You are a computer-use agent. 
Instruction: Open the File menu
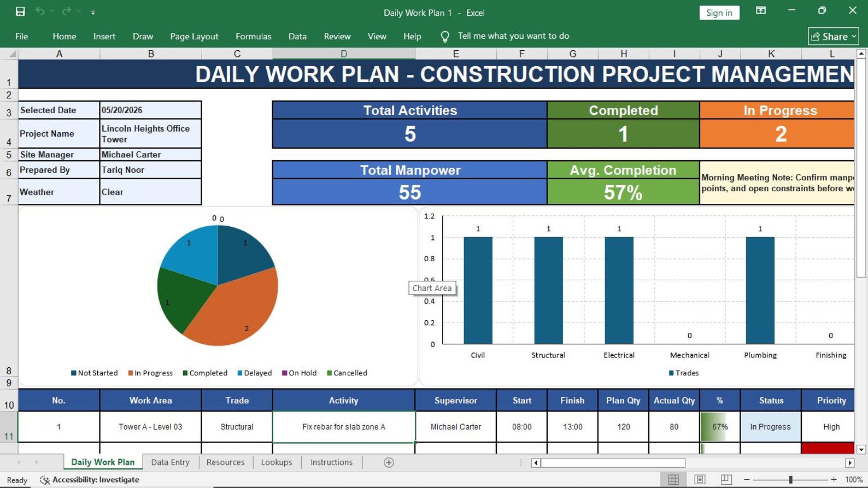pyautogui.click(x=22, y=36)
